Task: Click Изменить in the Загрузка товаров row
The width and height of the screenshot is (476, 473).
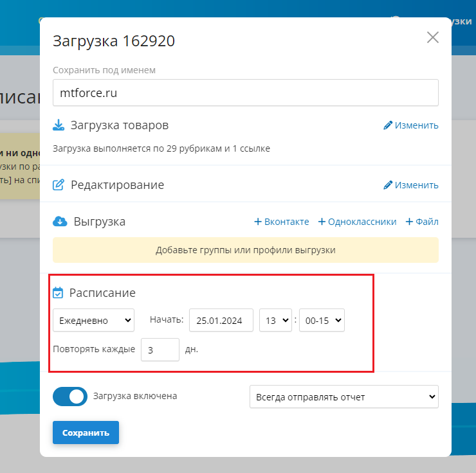Action: [x=411, y=125]
